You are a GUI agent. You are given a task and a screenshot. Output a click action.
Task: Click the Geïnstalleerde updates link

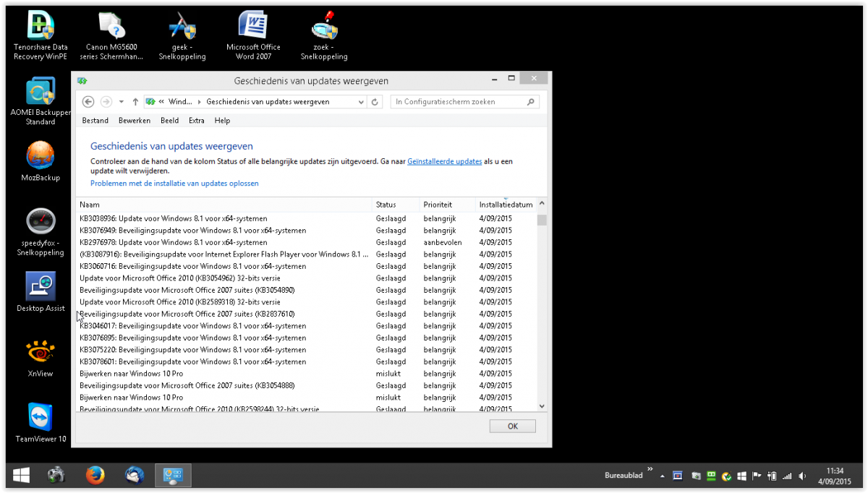(x=444, y=162)
